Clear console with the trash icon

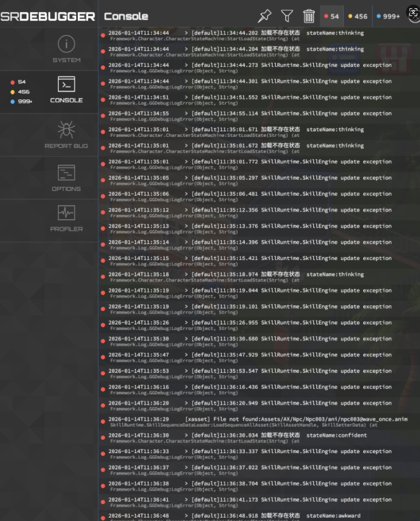[x=309, y=16]
